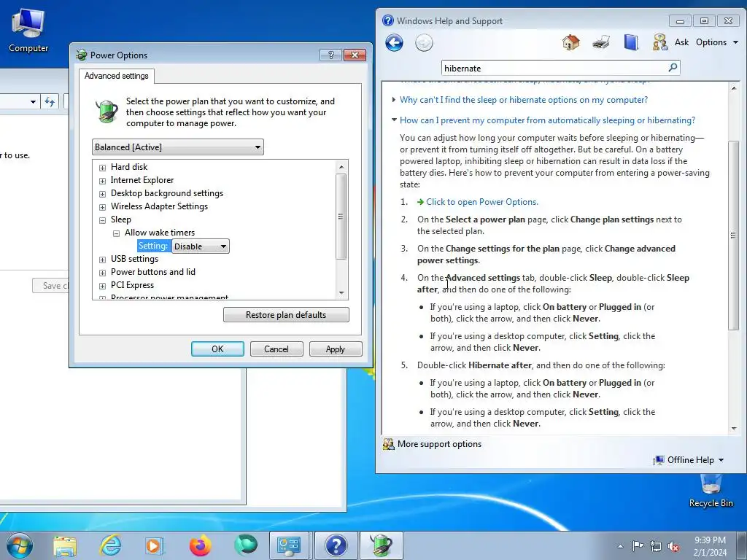Click Apply in Power Options

tap(336, 349)
